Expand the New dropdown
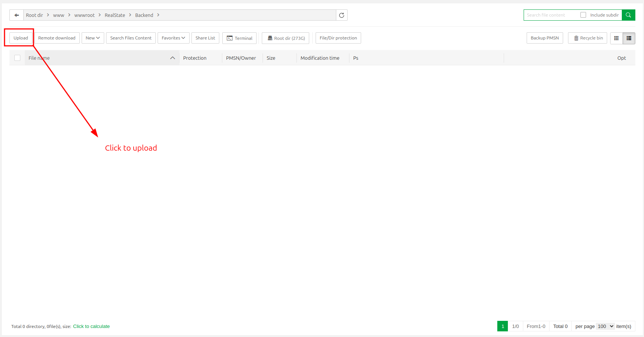This screenshot has height=337, width=644. [93, 38]
